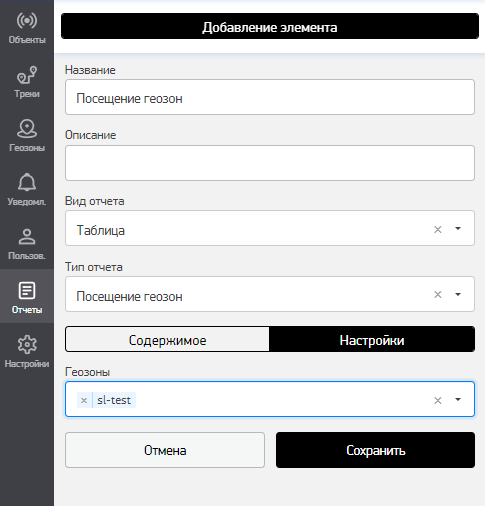Show the Уведомл. notifications bell section
Viewport: 486px width, 507px height.
coord(27,189)
